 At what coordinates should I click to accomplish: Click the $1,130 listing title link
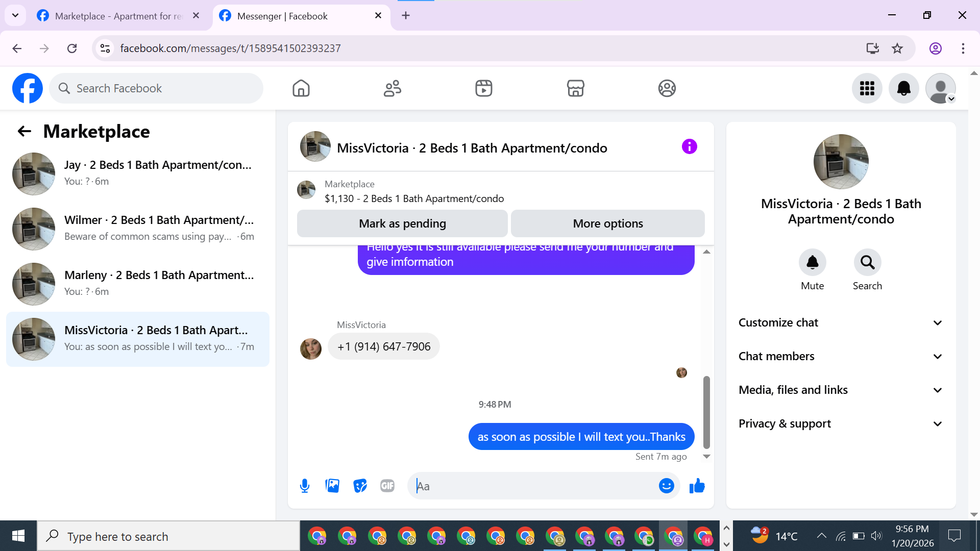coord(414,198)
